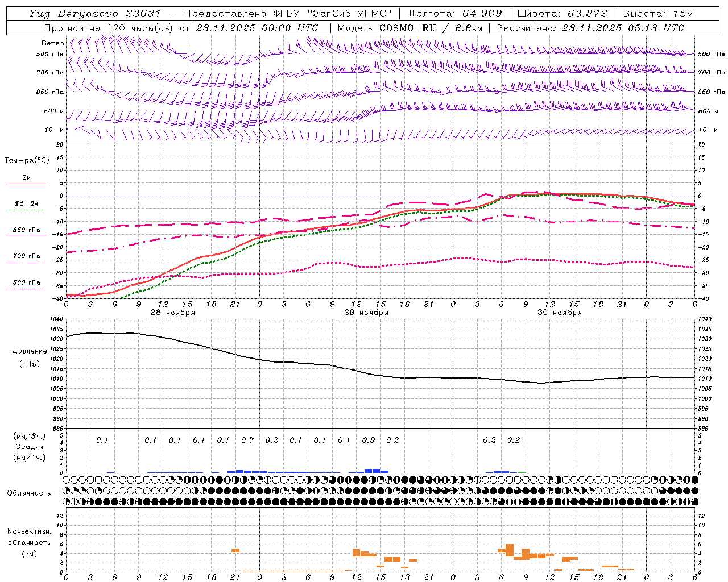This screenshot has height=582, width=728.
Task: Click the model name COSMO-RU
Action: coord(408,28)
